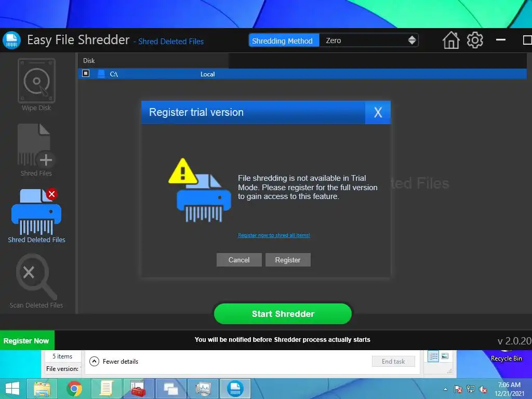Go to the Home screen icon

point(451,41)
